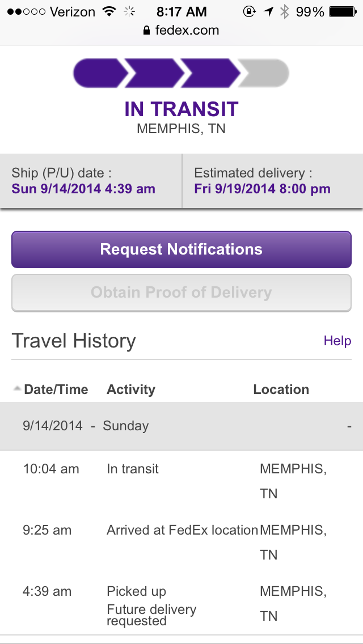Viewport: 363px width, 644px height.
Task: Tap the loading spinner in status bar
Action: [x=130, y=12]
